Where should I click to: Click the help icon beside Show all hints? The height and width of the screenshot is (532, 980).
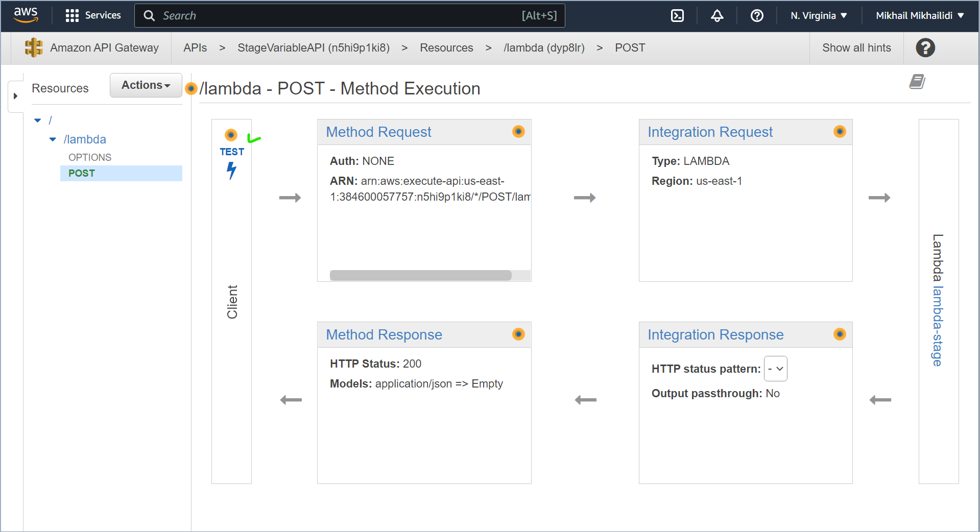click(925, 47)
